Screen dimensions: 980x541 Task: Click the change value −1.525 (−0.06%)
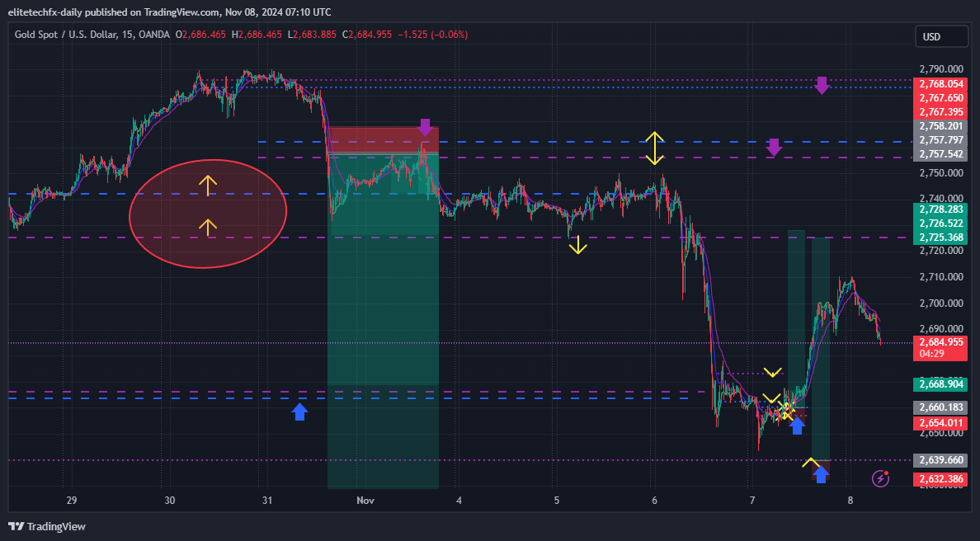[x=432, y=35]
